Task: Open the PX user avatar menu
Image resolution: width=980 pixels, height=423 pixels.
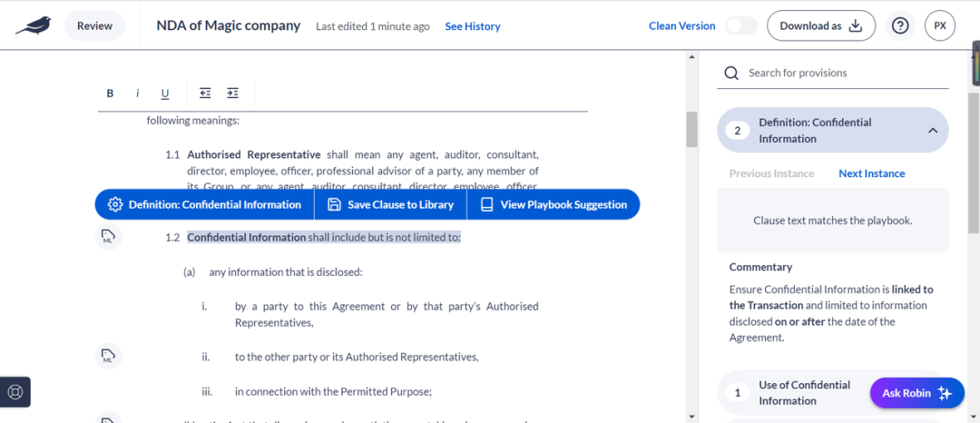Action: 940,25
